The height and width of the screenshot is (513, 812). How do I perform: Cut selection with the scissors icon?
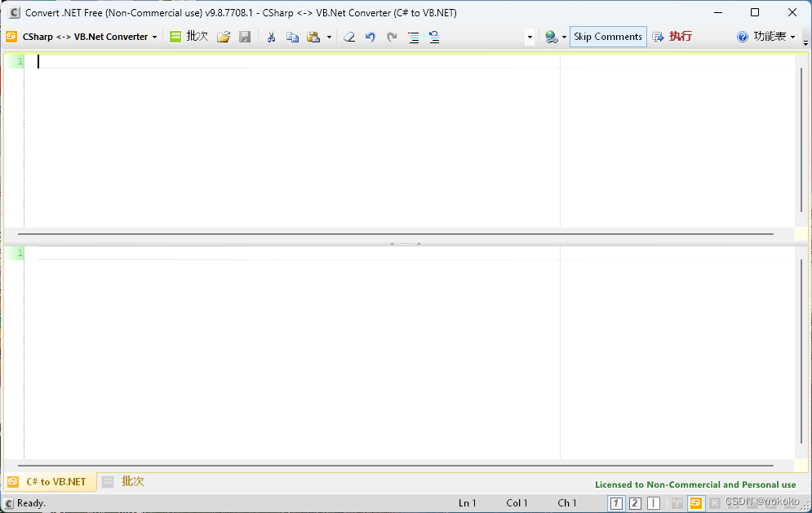pyautogui.click(x=271, y=37)
